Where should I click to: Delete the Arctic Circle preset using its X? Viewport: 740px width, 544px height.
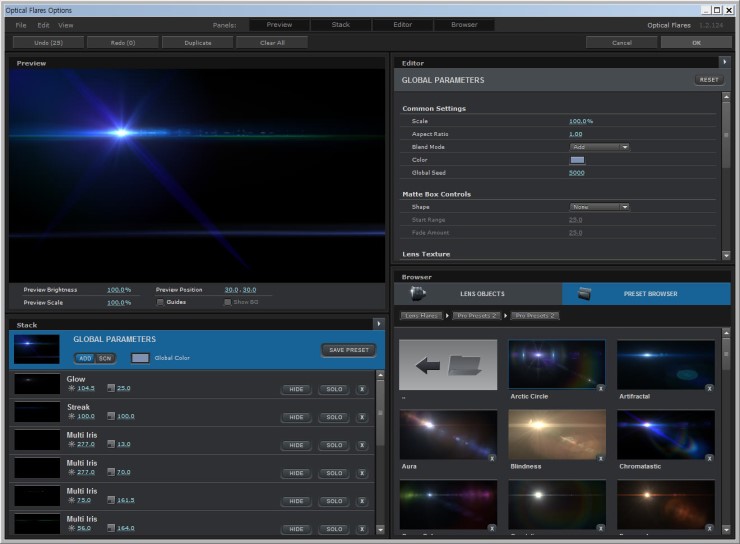click(599, 388)
